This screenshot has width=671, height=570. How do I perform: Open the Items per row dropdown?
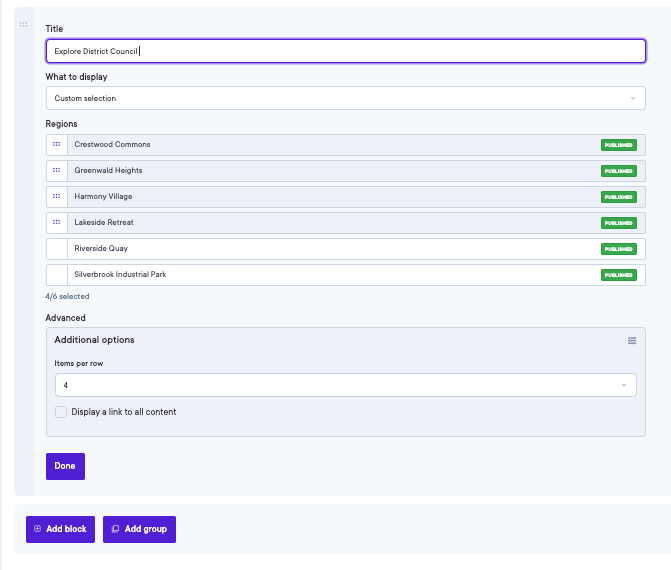coord(345,385)
